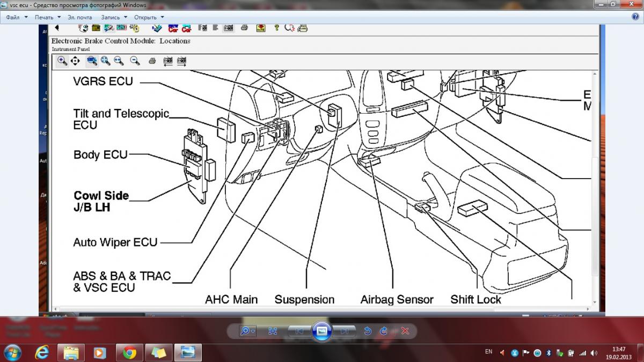Click the 'ABS & BA & TRAC & VSC ECU' label

tap(122, 282)
